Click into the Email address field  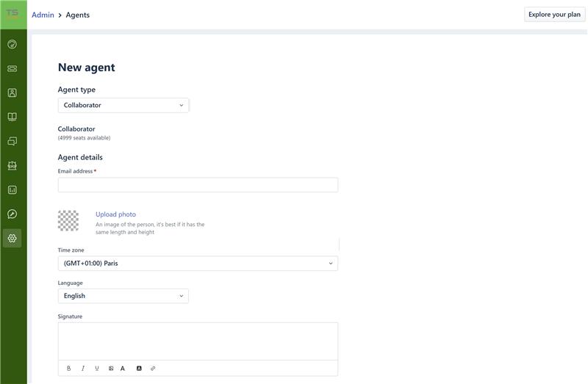(198, 185)
